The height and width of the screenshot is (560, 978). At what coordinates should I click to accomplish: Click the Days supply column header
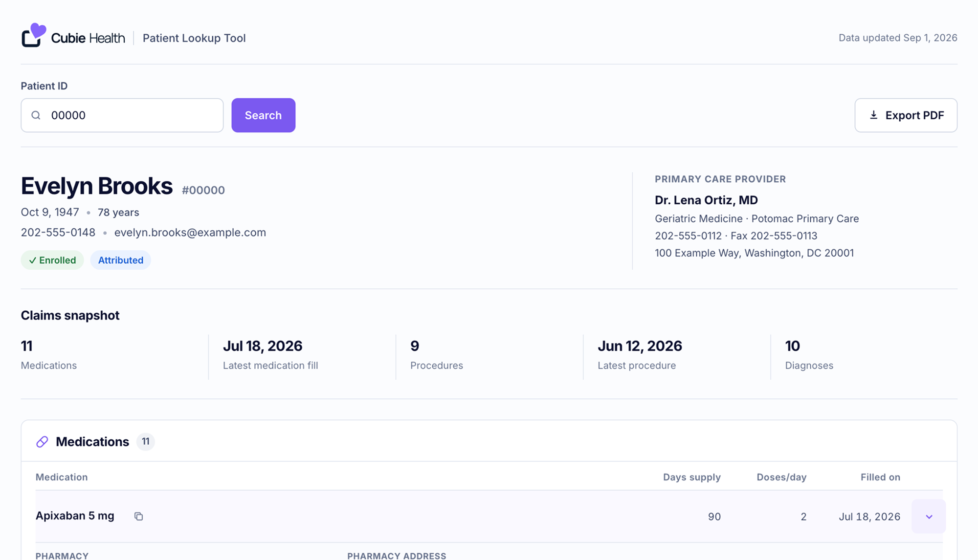pyautogui.click(x=691, y=477)
